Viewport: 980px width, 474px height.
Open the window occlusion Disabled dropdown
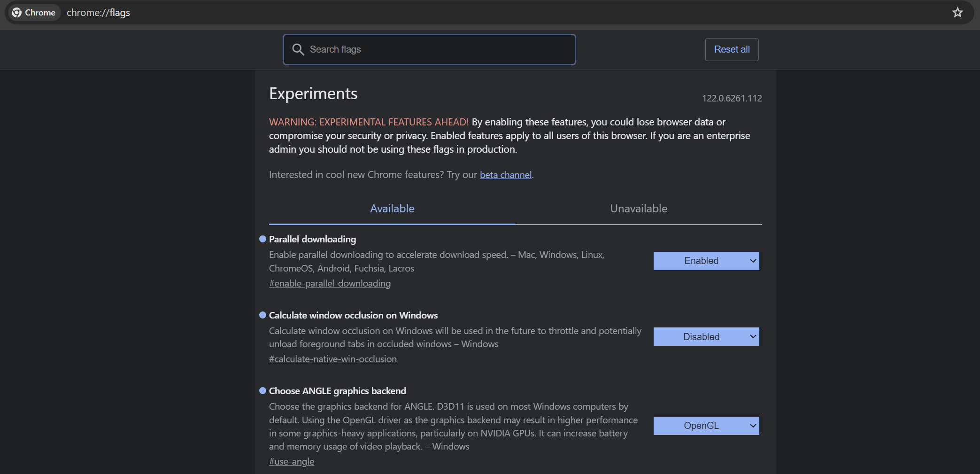click(706, 337)
